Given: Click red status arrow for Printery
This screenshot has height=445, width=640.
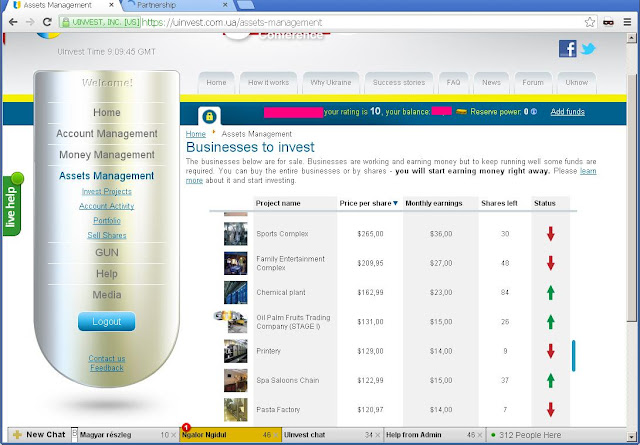Looking at the screenshot, I should (551, 351).
